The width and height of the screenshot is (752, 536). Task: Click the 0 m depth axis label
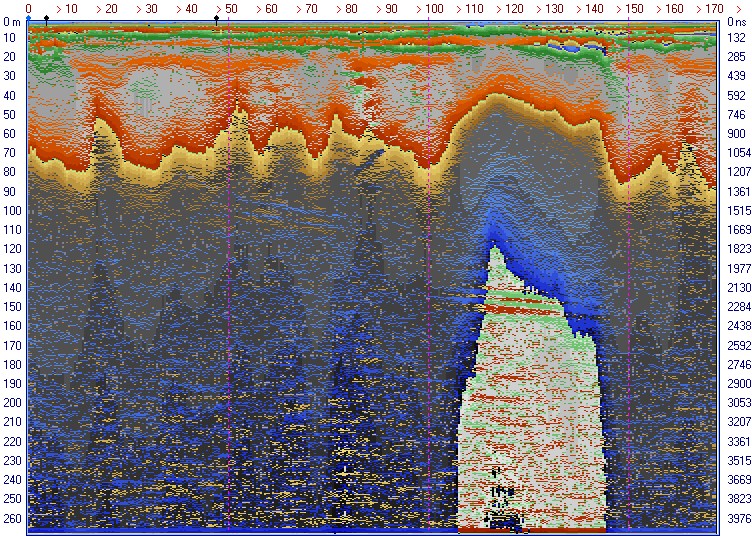(12, 21)
